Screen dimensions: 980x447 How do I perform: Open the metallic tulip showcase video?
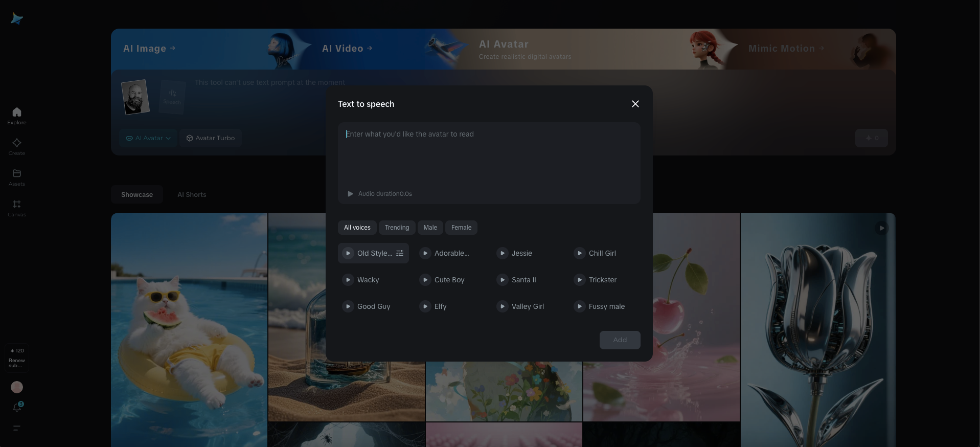(818, 330)
